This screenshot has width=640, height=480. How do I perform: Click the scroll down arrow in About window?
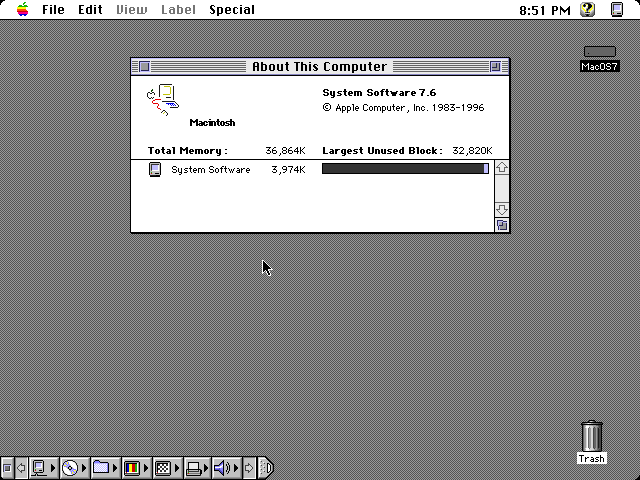[502, 210]
